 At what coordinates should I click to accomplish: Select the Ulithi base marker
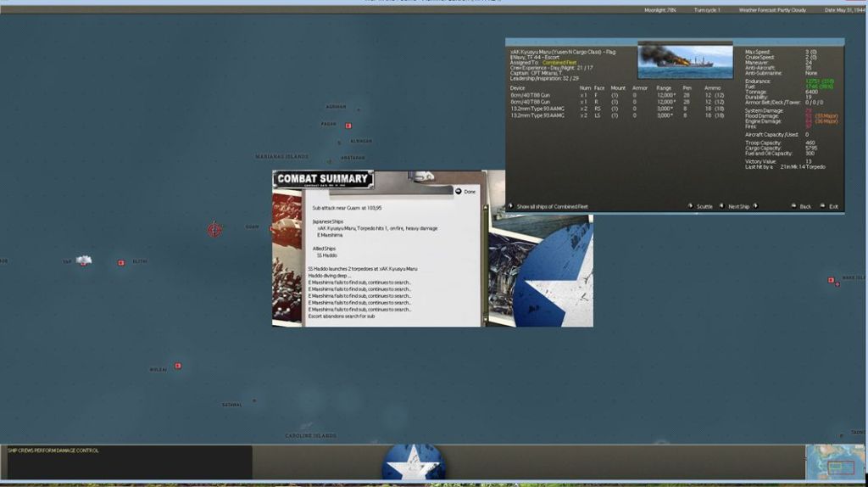point(121,263)
